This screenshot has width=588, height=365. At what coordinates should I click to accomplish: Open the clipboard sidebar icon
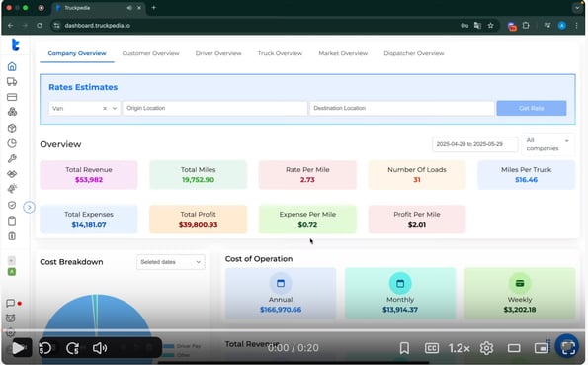pos(12,221)
